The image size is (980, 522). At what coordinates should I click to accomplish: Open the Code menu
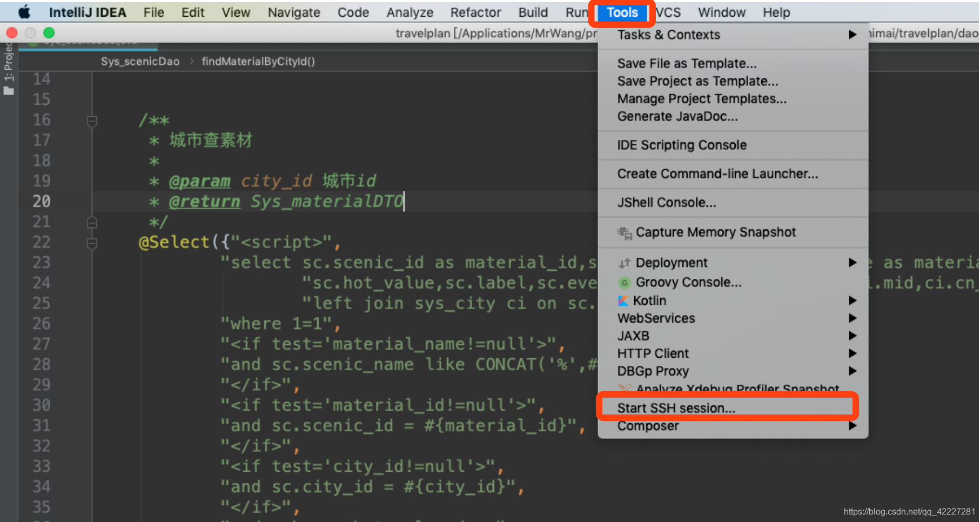(x=353, y=12)
